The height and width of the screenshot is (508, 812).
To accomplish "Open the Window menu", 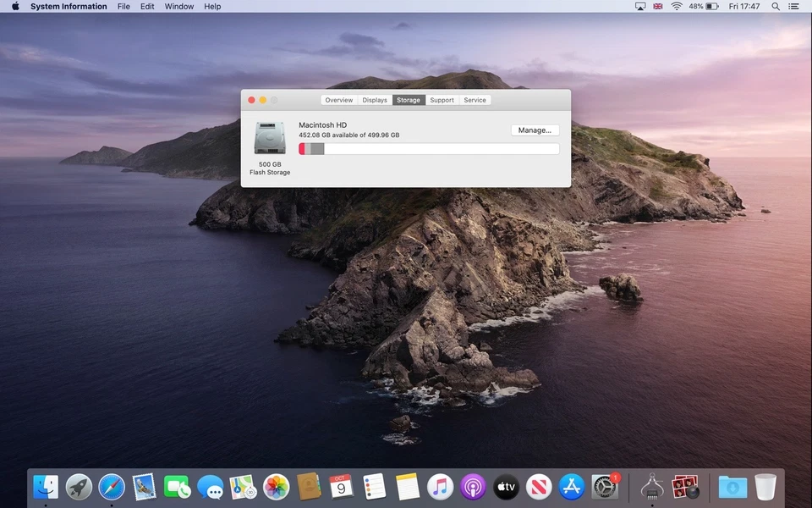I will [x=179, y=6].
